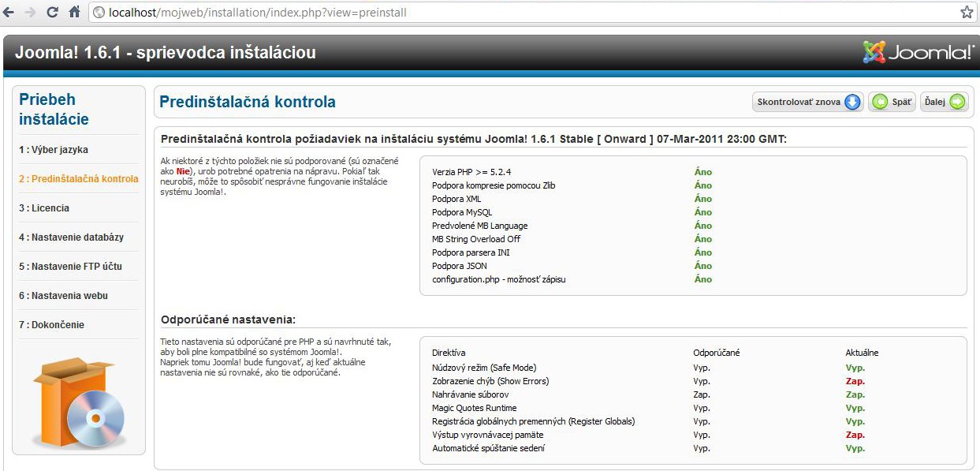The image size is (980, 471).
Task: Click the browser back arrow
Action: point(9,13)
